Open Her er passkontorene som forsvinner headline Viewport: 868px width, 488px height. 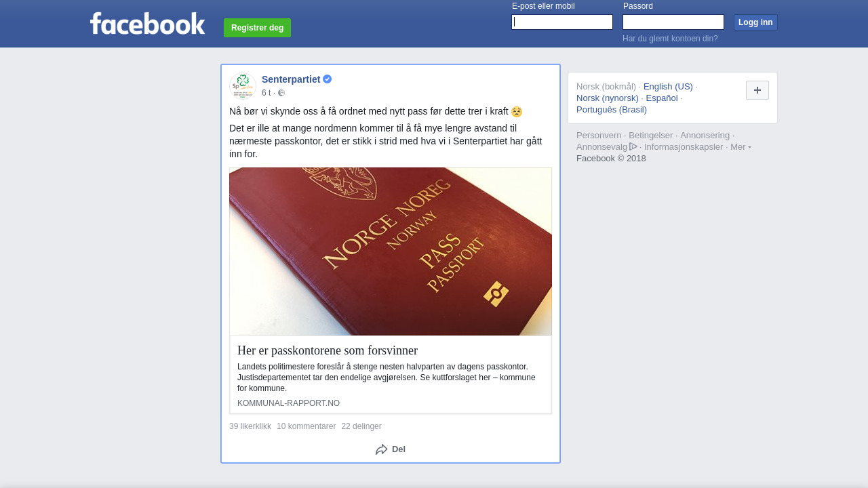coord(328,350)
